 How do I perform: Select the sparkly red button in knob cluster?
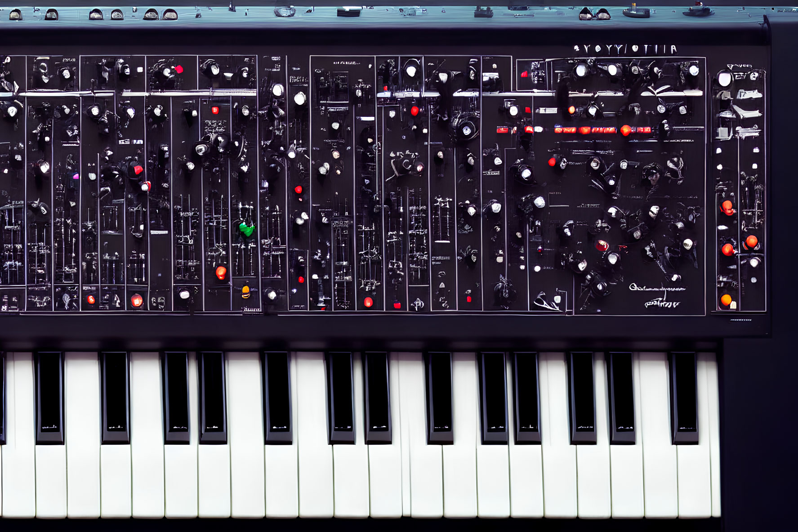pos(602,245)
